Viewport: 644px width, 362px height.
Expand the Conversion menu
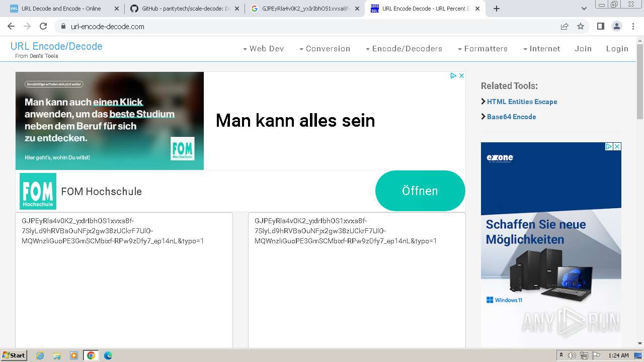(x=325, y=49)
